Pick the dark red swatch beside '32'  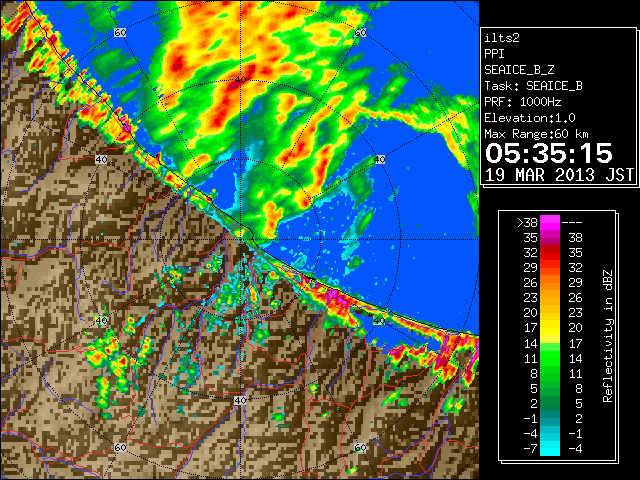pyautogui.click(x=550, y=253)
